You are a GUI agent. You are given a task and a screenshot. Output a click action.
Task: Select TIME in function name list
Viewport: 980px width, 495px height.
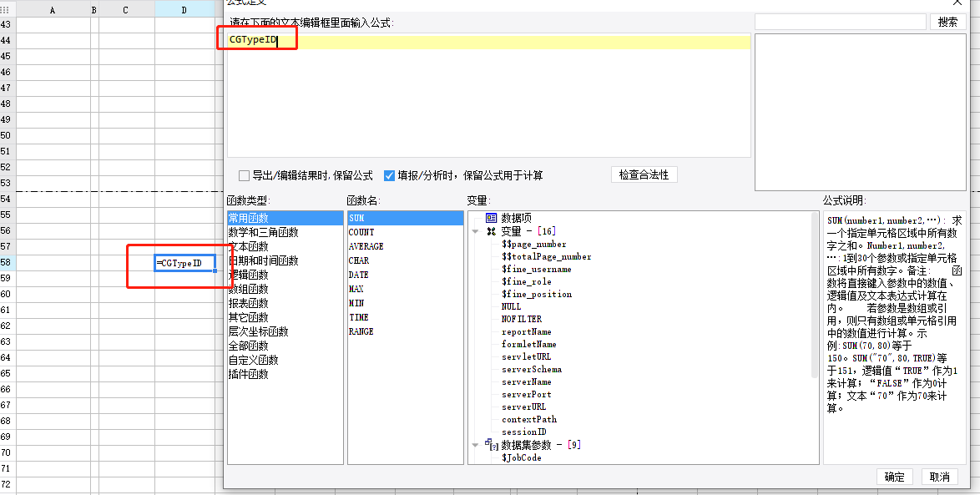(x=406, y=317)
